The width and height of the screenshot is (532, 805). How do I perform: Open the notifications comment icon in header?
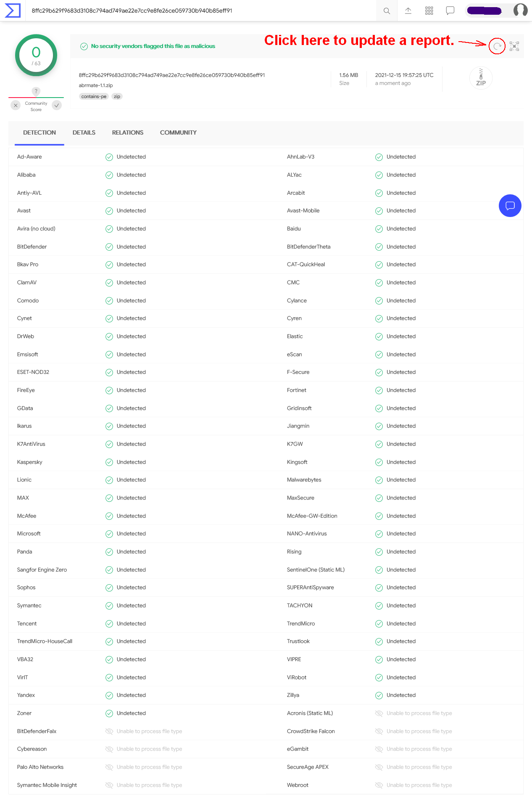tap(450, 11)
